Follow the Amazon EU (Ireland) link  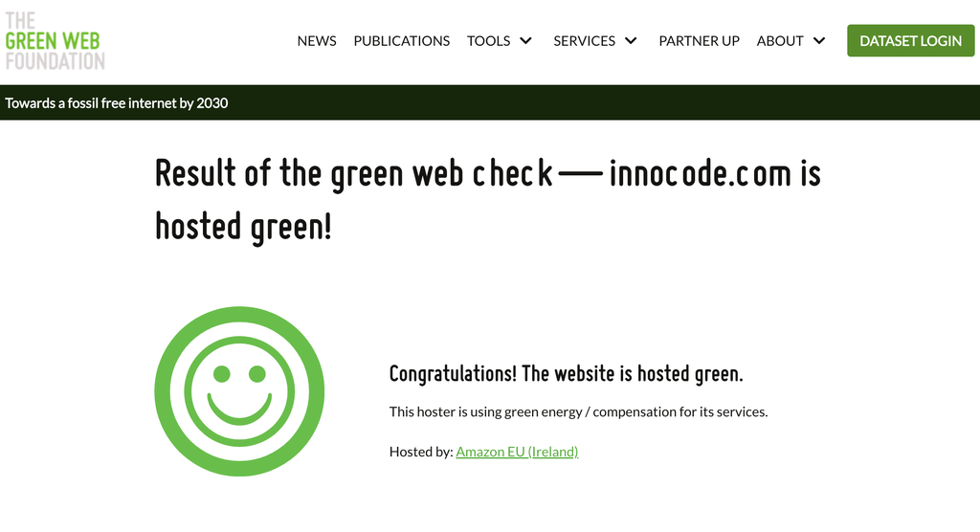click(517, 452)
